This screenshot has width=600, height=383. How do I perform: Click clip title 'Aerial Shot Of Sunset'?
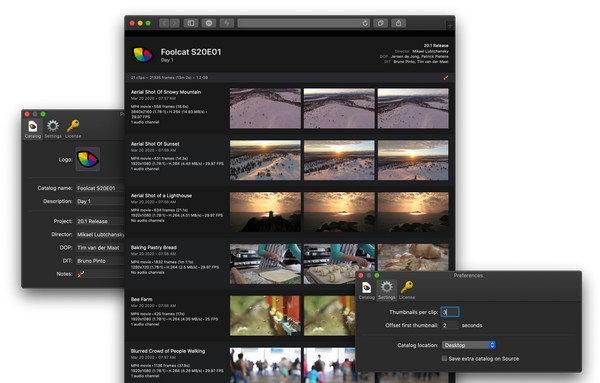click(x=155, y=144)
